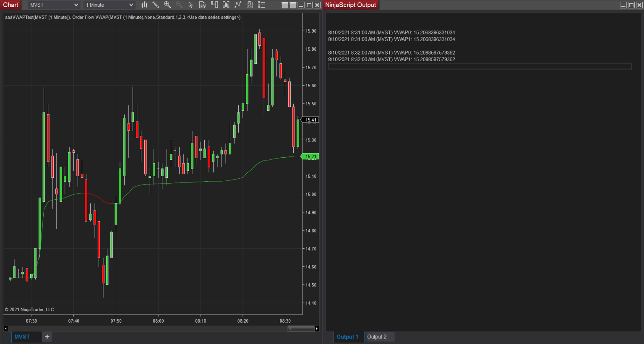This screenshot has width=644, height=344.
Task: Click the 08:20 time axis label
Action: click(x=243, y=321)
